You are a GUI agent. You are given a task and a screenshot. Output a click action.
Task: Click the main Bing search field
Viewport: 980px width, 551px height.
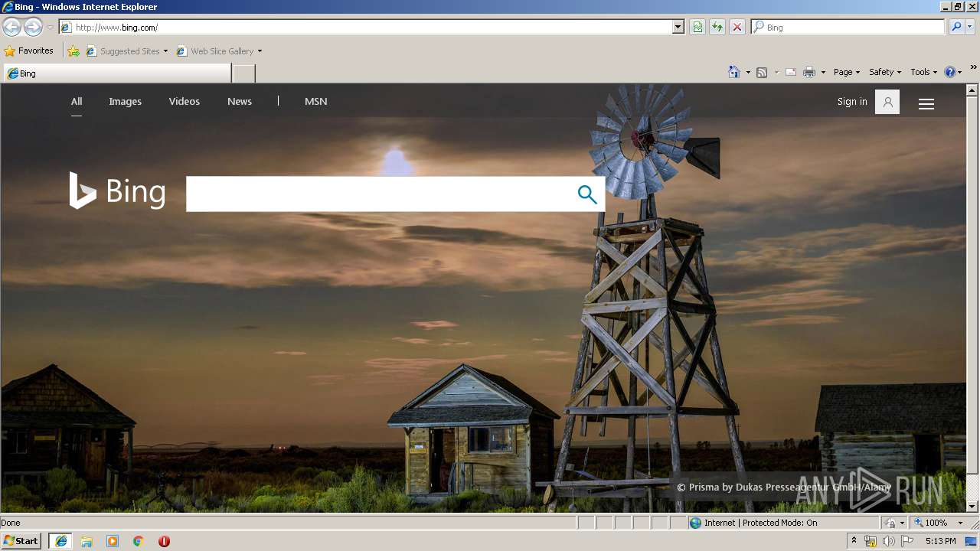point(379,194)
